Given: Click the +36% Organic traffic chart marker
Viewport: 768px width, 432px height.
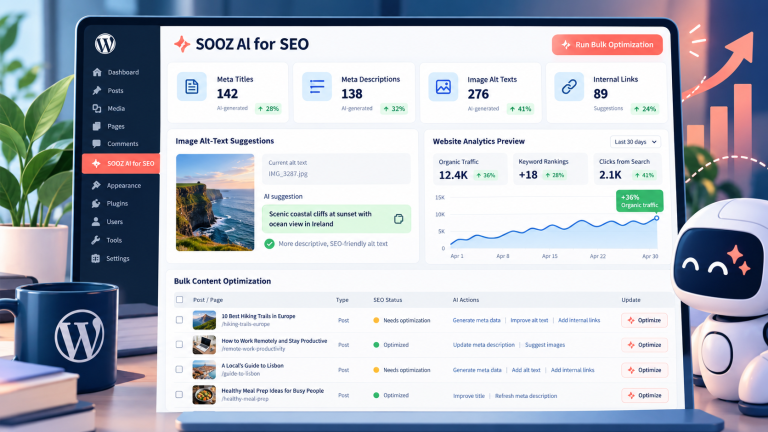Looking at the screenshot, I should 640,201.
